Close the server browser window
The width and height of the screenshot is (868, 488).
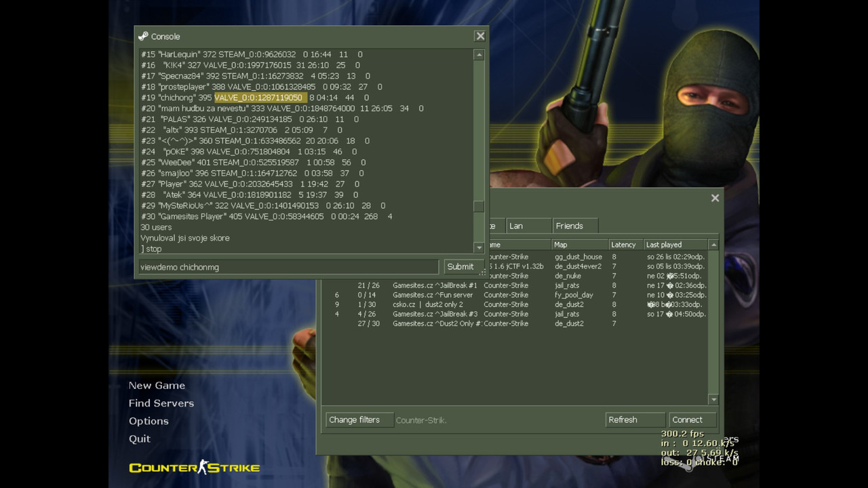715,198
